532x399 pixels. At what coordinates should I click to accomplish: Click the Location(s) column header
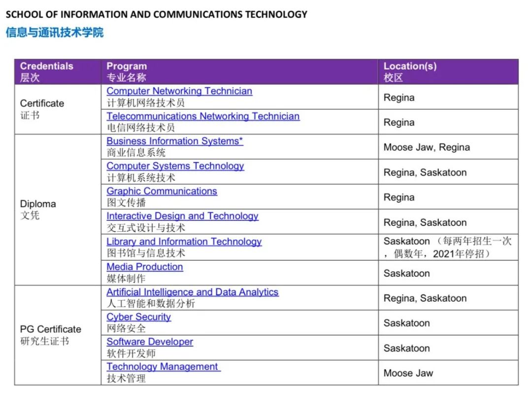(x=448, y=72)
